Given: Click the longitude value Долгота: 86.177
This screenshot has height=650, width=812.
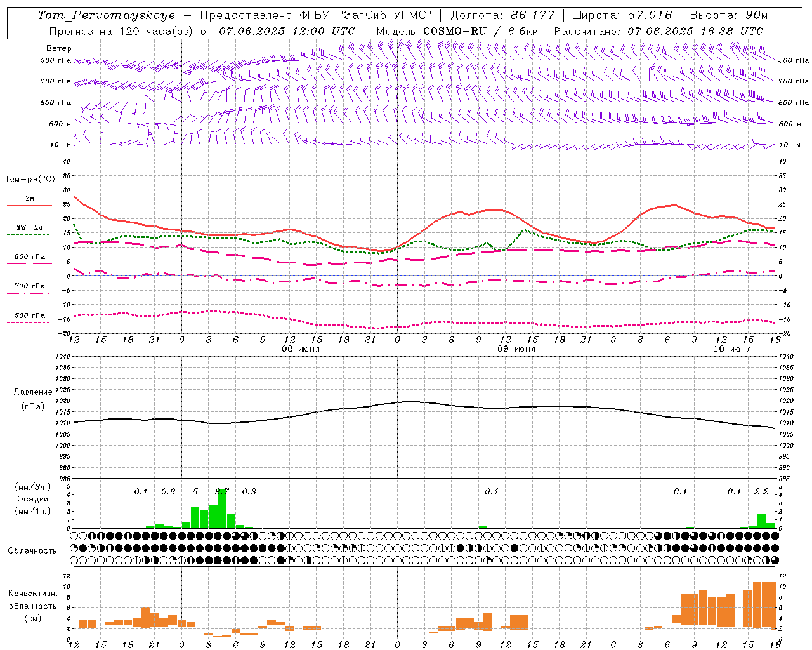Looking at the screenshot, I should pos(502,15).
